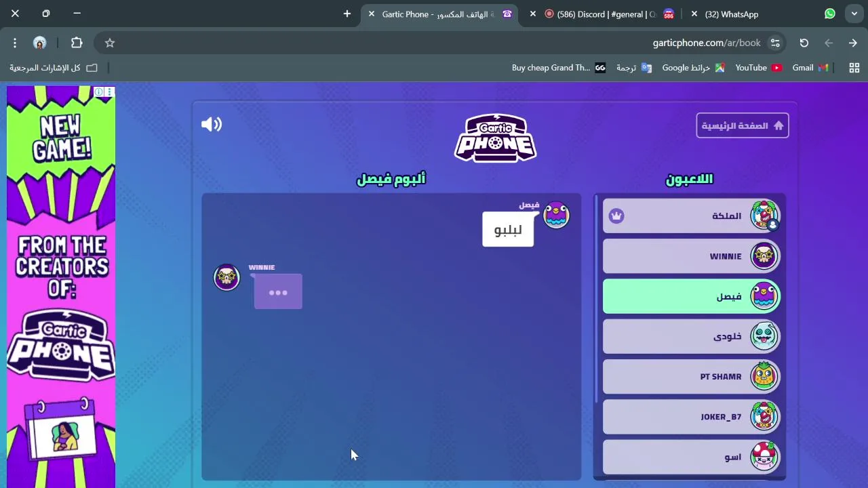Close the WhatsApp tab
Viewport: 868px width, 488px height.
[694, 14]
